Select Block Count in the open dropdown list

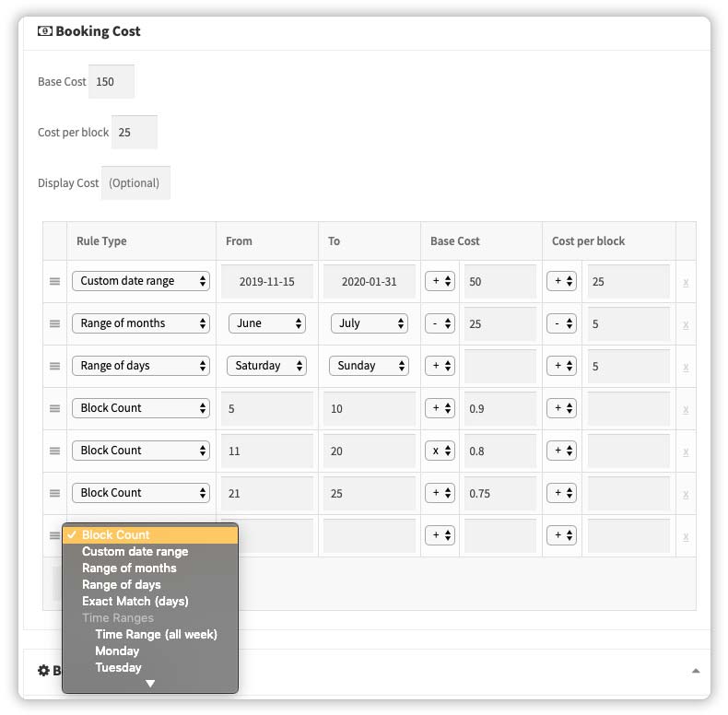coord(150,534)
